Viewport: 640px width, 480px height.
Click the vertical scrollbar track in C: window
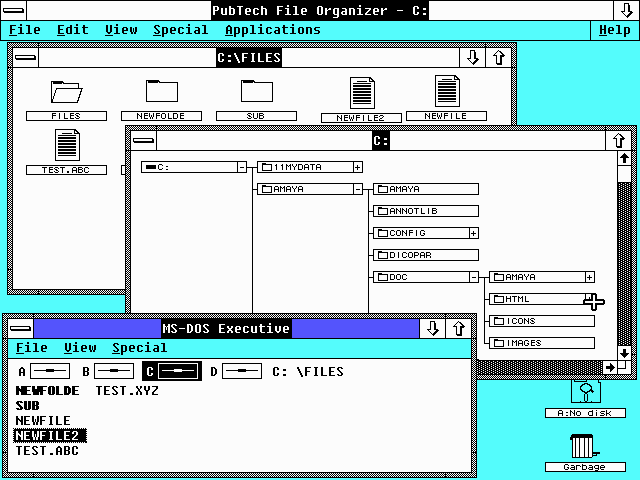pos(624,264)
